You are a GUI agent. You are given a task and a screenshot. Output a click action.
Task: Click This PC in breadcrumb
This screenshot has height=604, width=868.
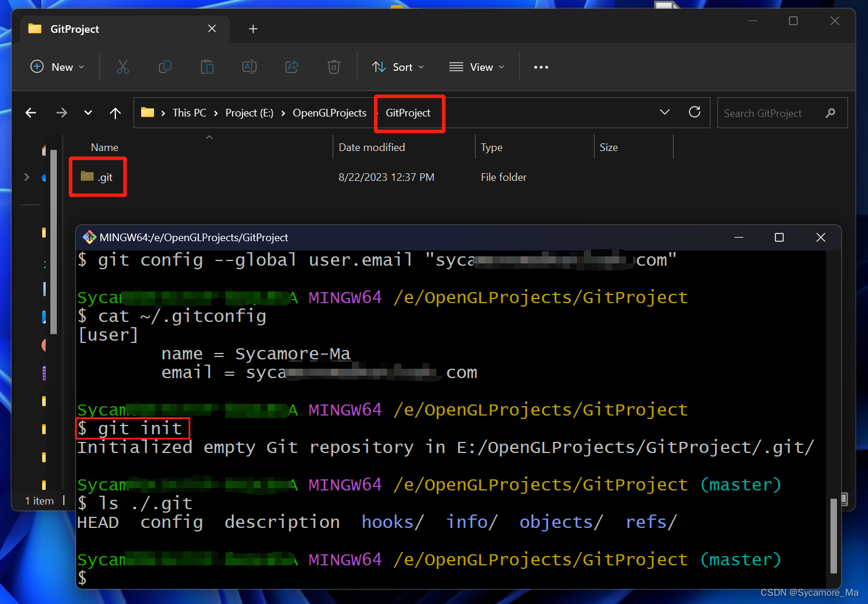189,113
